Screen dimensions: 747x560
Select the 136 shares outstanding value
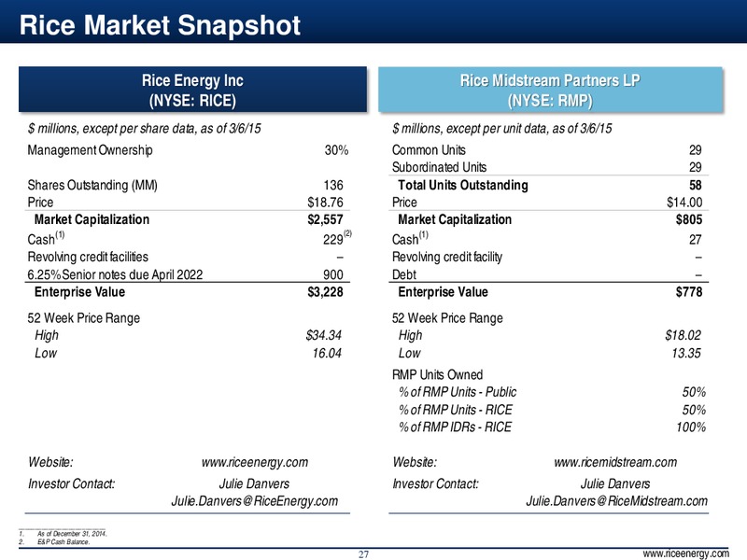[x=333, y=185]
